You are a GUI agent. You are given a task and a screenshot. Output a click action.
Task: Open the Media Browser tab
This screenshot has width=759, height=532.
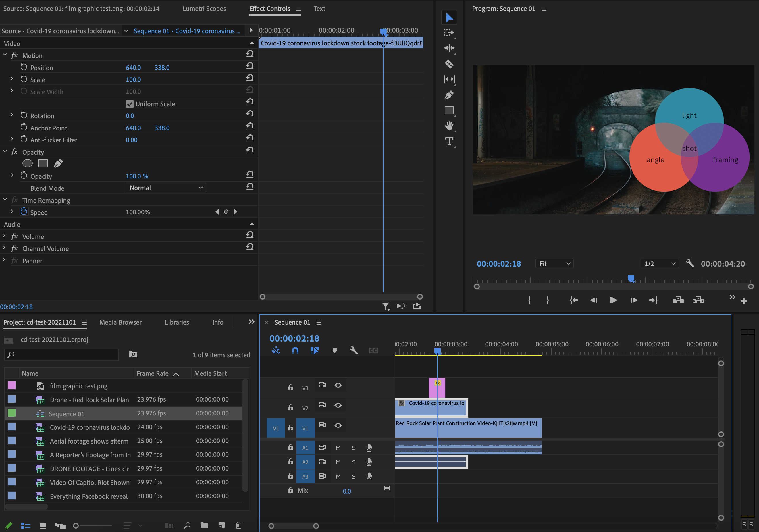[x=120, y=322]
